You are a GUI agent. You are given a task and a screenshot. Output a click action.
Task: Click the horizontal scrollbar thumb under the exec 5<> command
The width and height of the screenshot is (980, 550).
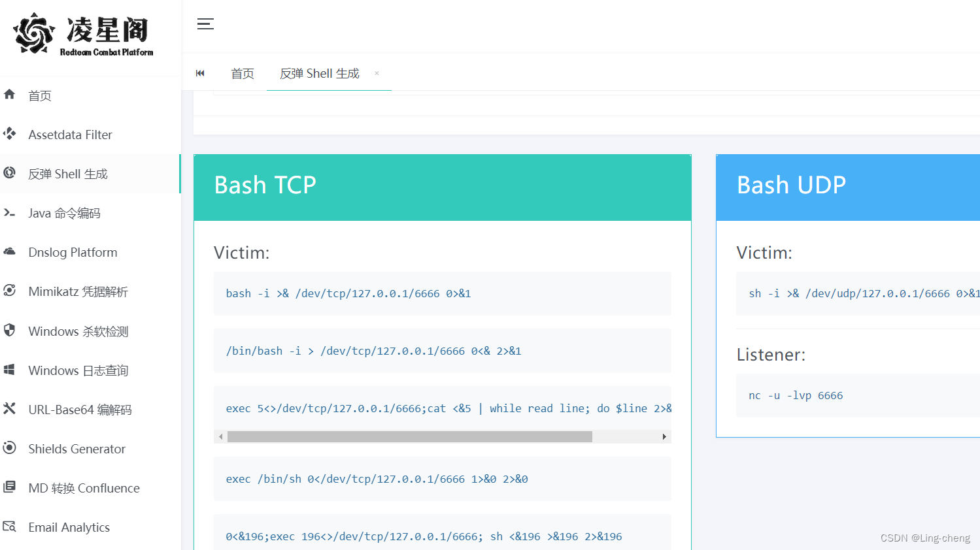point(410,436)
